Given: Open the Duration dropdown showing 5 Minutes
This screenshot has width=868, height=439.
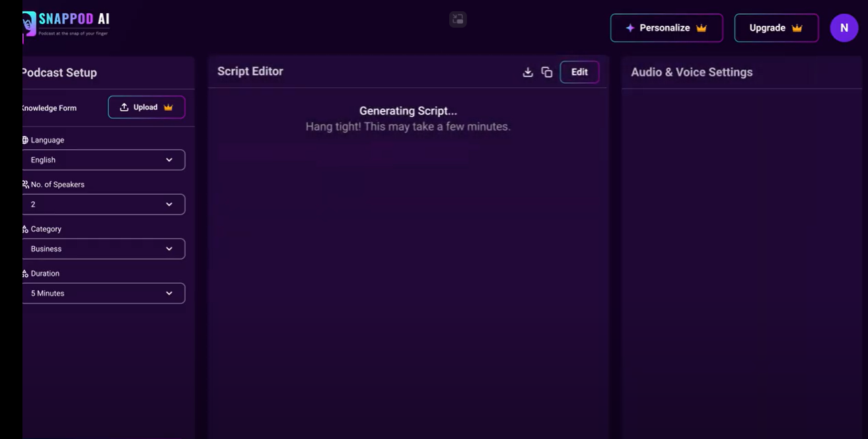Looking at the screenshot, I should click(104, 293).
